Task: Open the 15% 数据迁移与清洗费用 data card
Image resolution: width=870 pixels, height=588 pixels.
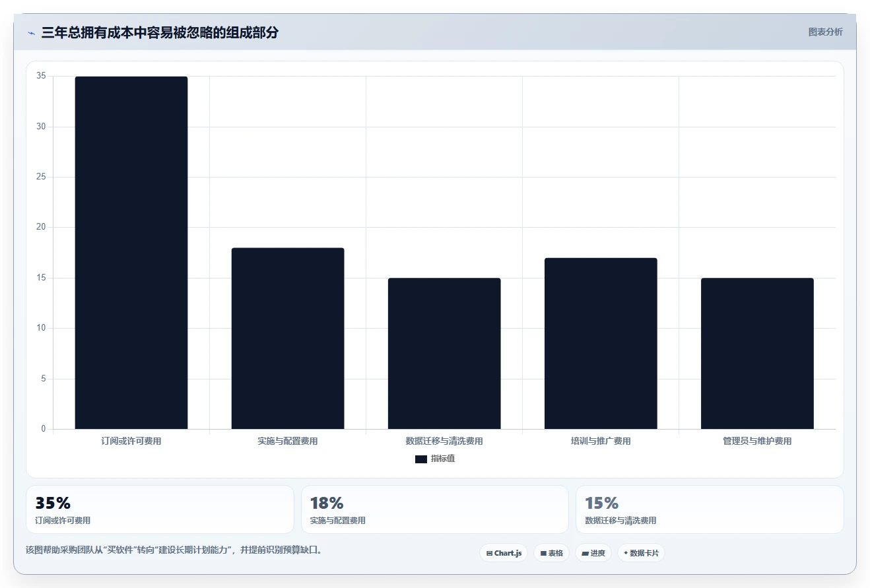Action: click(x=710, y=509)
